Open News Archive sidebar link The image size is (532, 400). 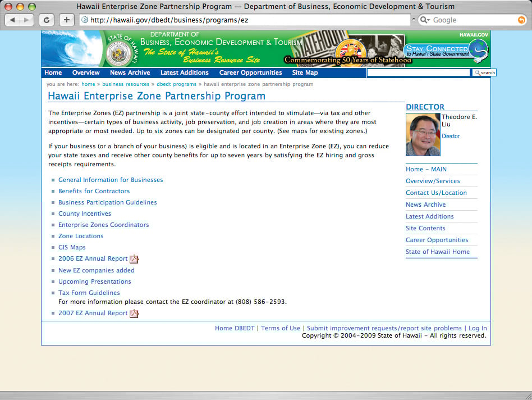426,204
